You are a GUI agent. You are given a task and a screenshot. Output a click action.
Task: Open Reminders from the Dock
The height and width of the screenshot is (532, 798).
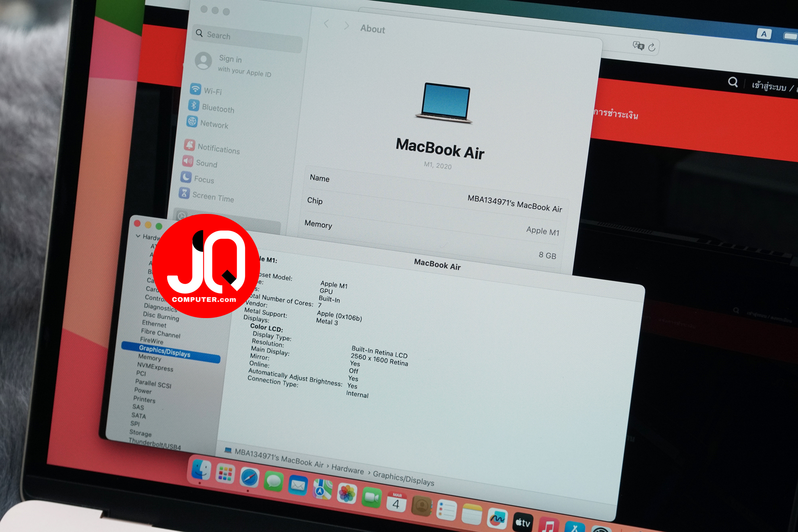447,510
